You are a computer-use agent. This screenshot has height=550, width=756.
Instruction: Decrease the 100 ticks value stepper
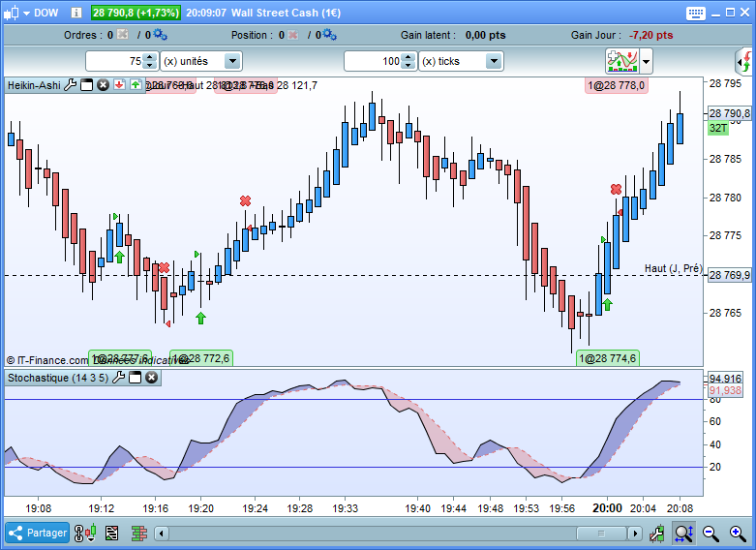click(x=408, y=66)
